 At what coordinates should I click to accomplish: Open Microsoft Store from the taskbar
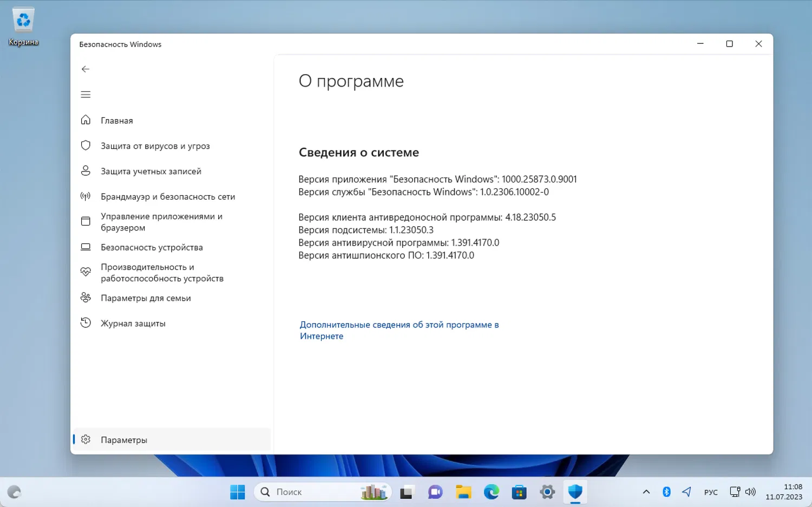520,492
